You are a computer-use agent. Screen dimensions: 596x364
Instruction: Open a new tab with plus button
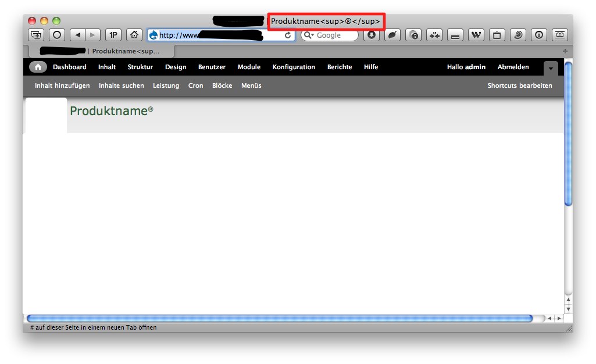pos(565,51)
